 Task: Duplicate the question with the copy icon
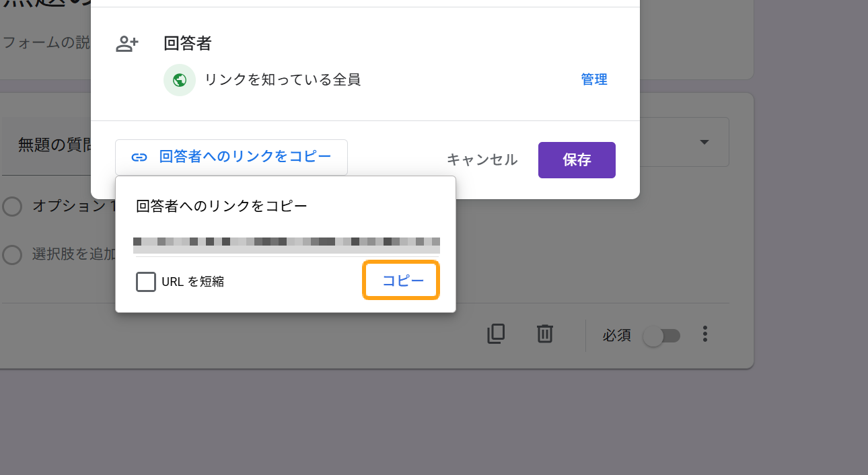(x=496, y=334)
